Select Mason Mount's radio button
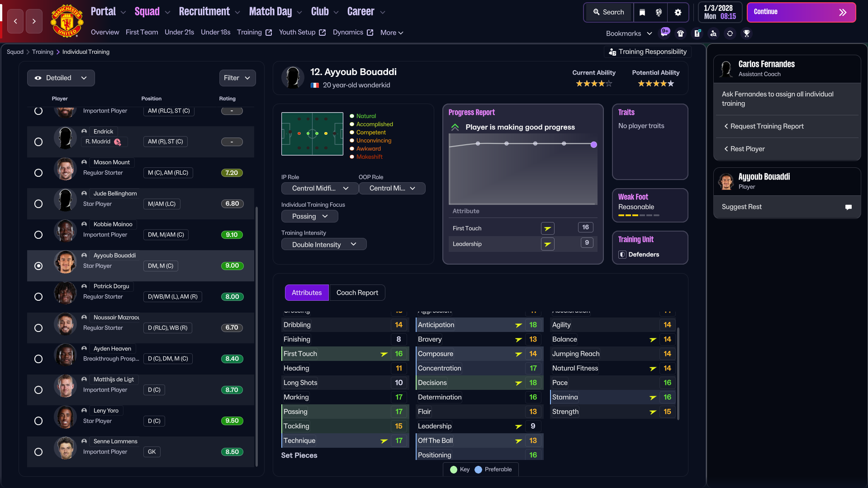 38,173
